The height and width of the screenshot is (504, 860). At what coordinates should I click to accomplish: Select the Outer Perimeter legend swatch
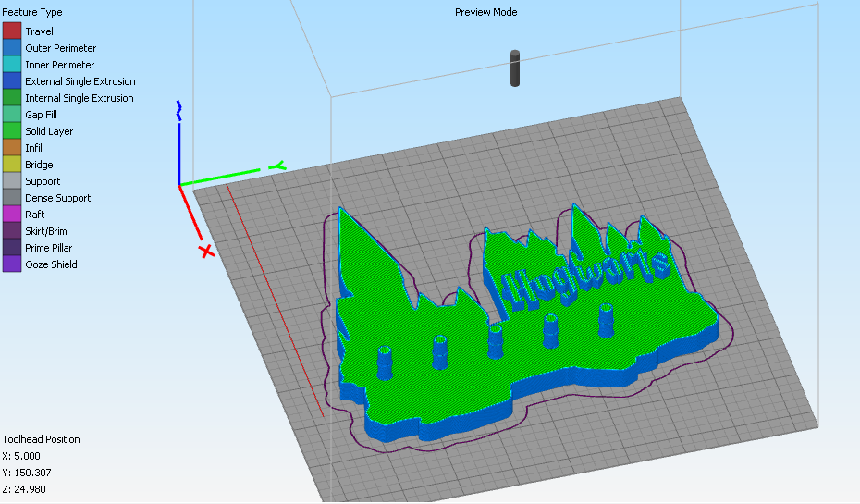pyautogui.click(x=12, y=48)
